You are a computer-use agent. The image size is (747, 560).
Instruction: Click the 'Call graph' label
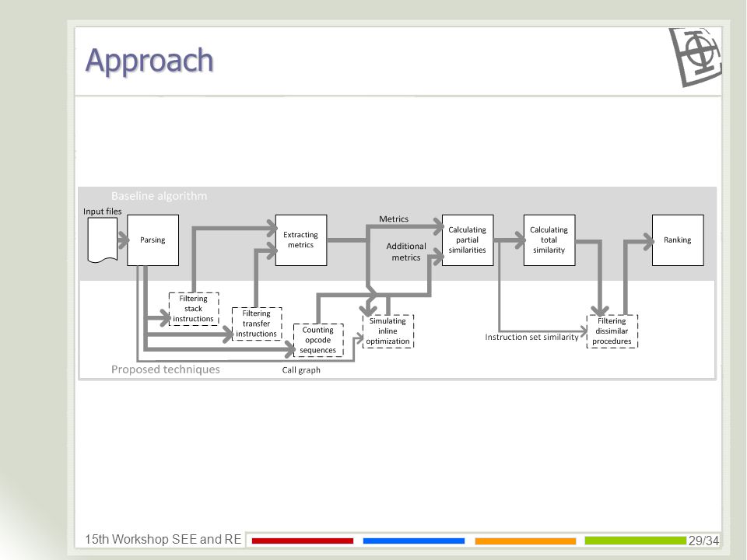[x=301, y=370]
